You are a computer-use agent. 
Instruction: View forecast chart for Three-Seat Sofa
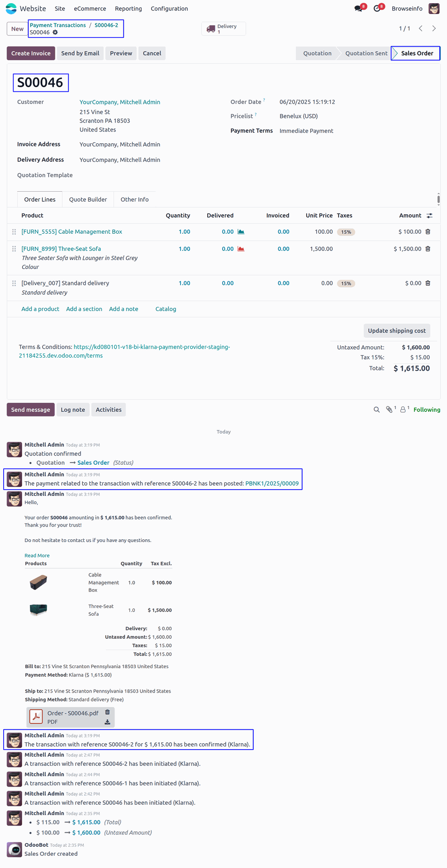point(241,249)
